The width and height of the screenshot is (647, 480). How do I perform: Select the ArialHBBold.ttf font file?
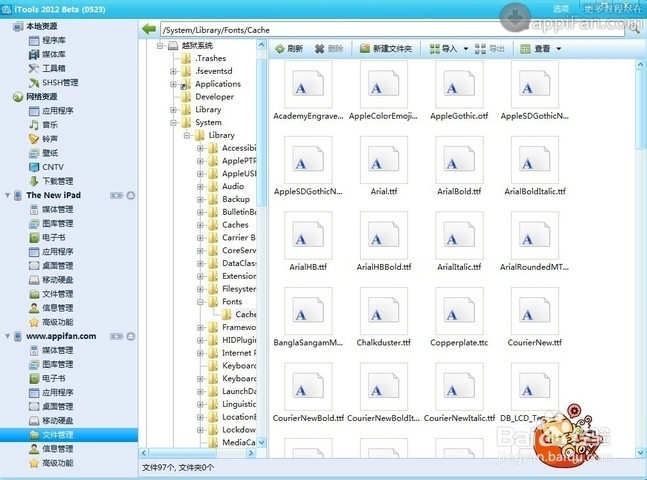384,242
